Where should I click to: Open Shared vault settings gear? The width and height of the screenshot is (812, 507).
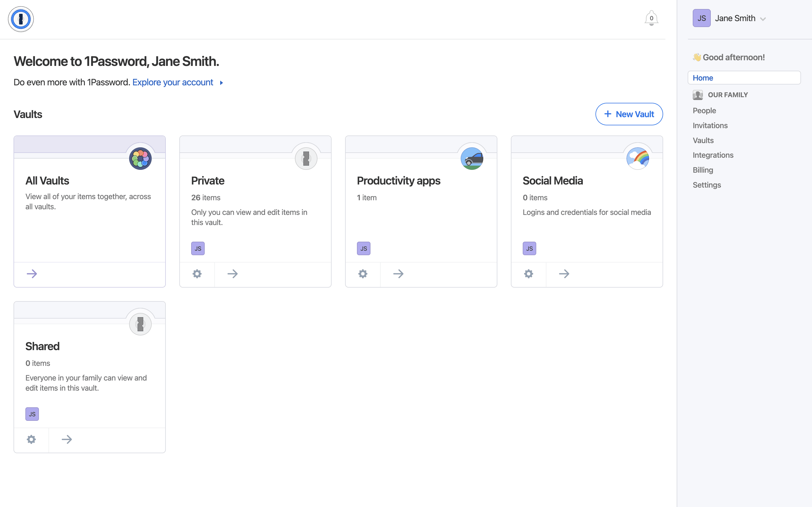point(31,440)
